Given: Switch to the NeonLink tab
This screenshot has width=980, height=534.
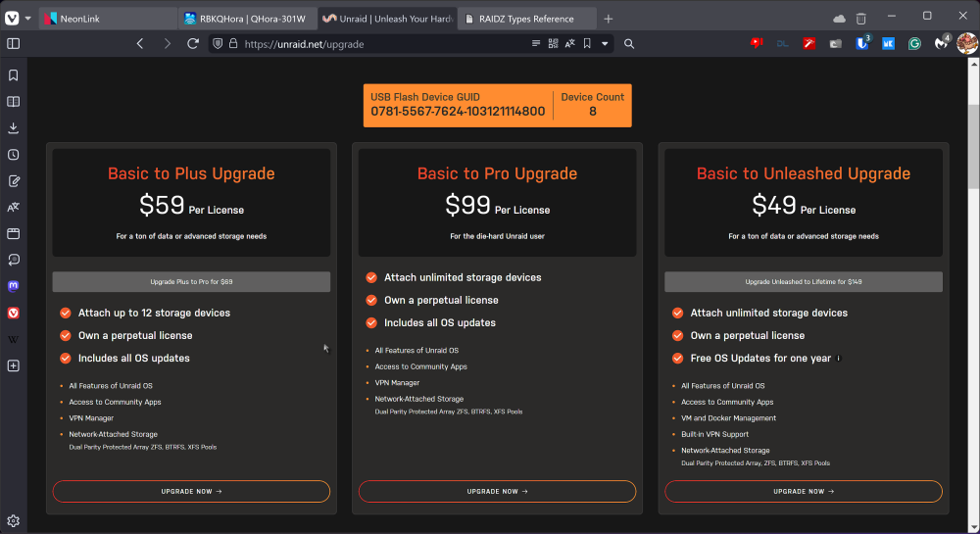Looking at the screenshot, I should tap(108, 19).
